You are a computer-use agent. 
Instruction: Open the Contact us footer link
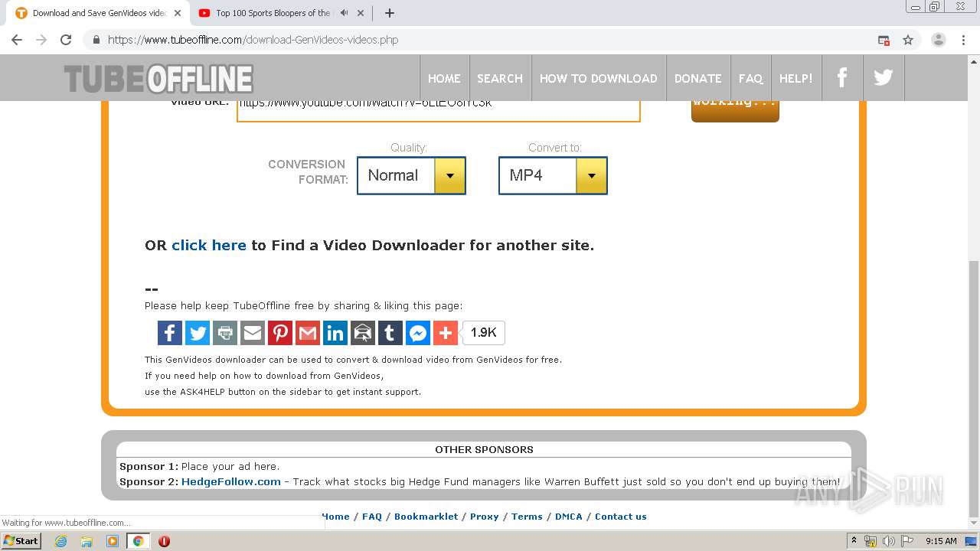(621, 517)
